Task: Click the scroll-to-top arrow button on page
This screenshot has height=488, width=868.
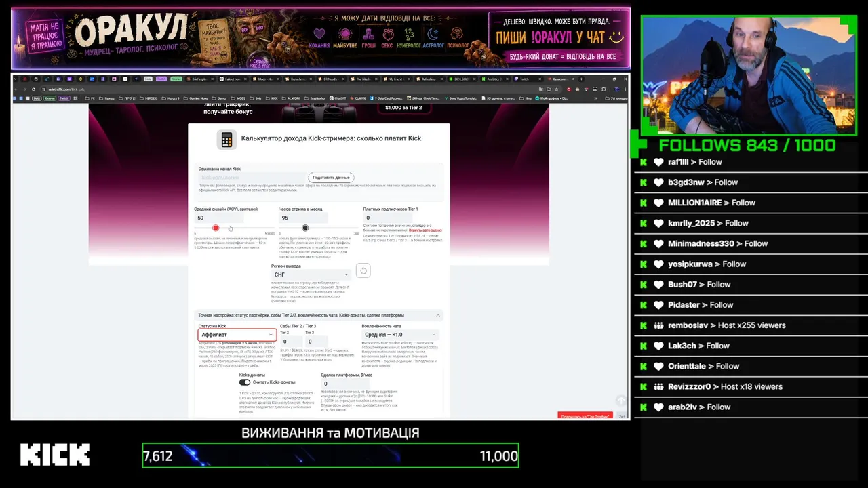Action: tap(620, 401)
